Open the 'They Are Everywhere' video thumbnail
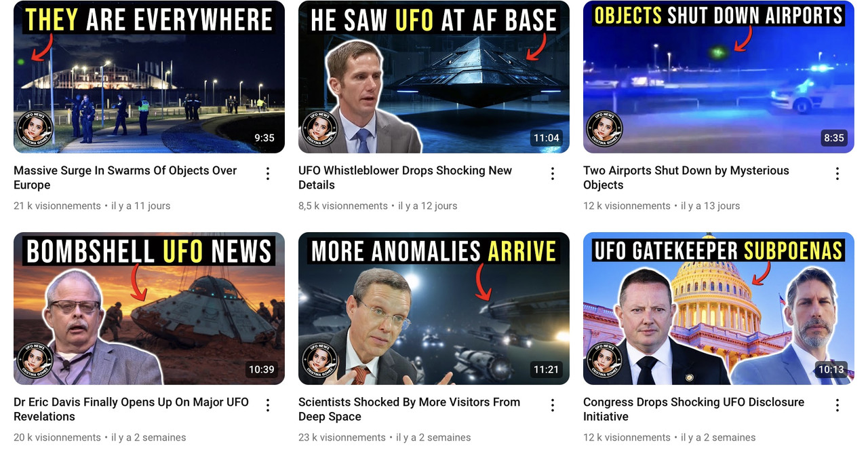868x452 pixels. coord(149,77)
